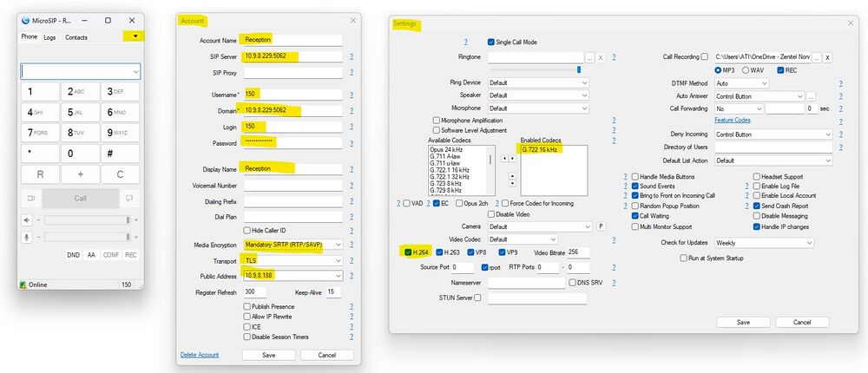868x373 pixels.
Task: Reset Call Recording path with X
Action: [x=827, y=57]
